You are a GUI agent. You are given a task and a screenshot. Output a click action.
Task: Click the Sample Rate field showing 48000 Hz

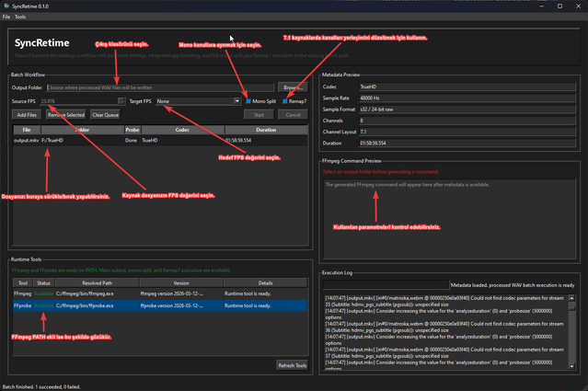pyautogui.click(x=467, y=98)
